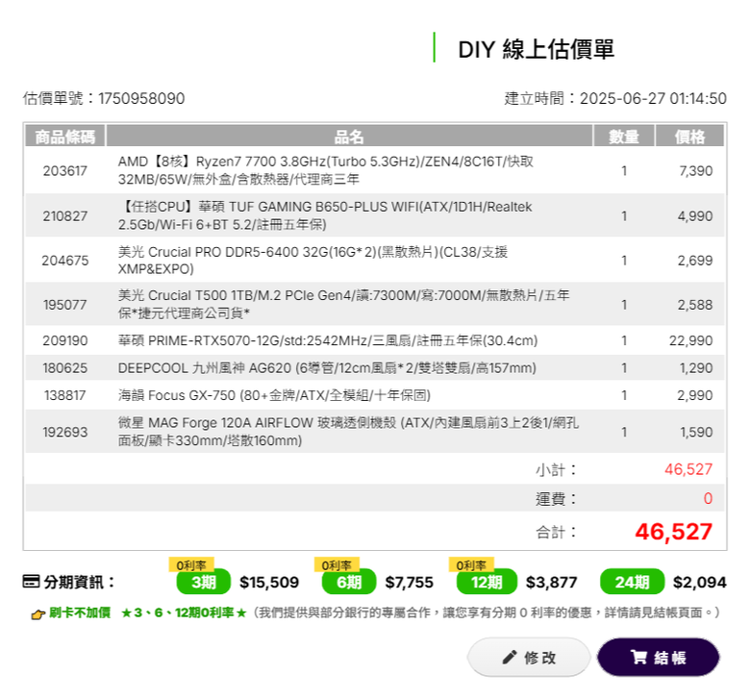Click the 華碩 PRIME-RTX5070-12G product name
Screen dimensions: 750x700
click(x=328, y=340)
